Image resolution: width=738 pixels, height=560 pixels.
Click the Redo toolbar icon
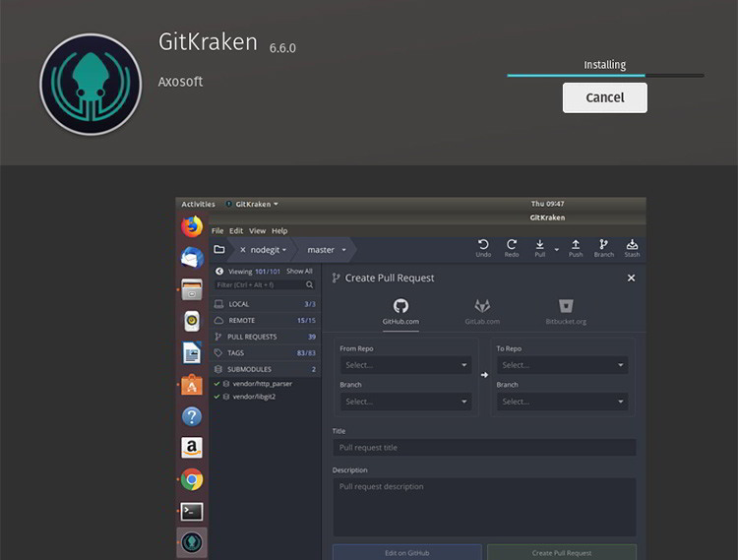pyautogui.click(x=512, y=248)
